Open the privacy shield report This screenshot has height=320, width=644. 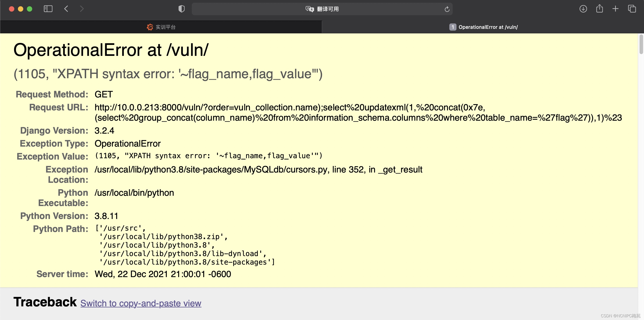click(181, 9)
